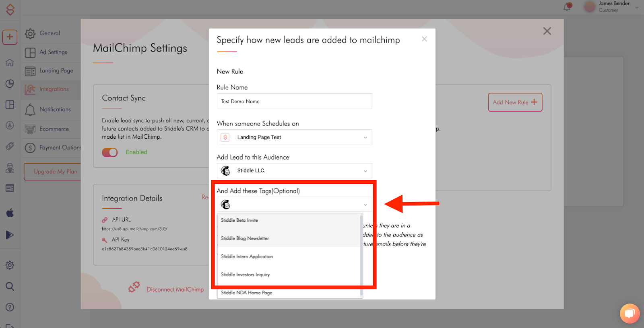Open the settings gear in the left sidebar

[10, 265]
